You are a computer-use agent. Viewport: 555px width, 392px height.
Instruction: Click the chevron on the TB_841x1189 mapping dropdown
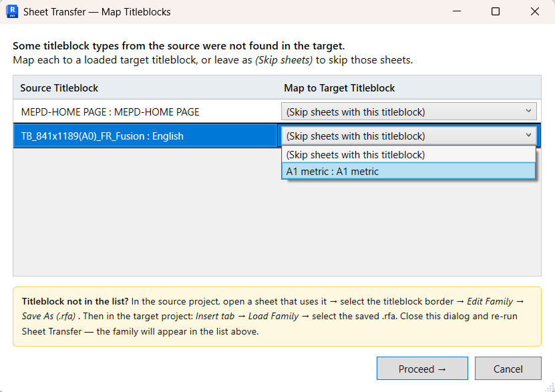[527, 135]
